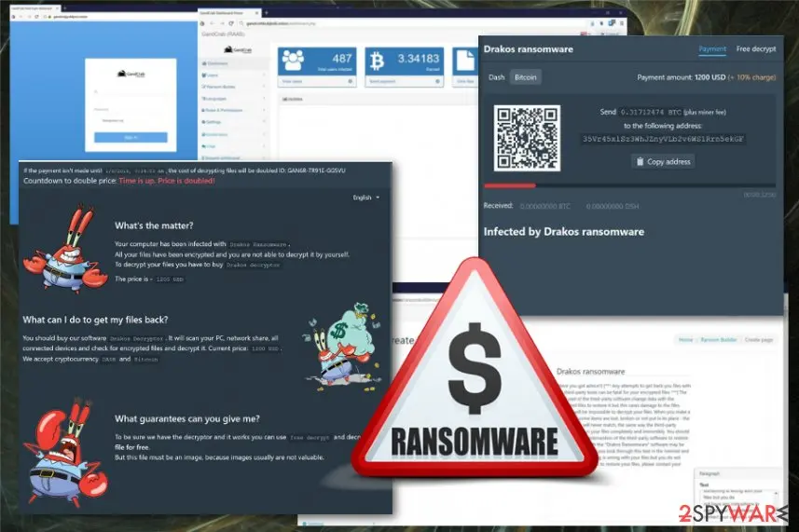Open the English language dropdown
The image size is (799, 532).
365,198
